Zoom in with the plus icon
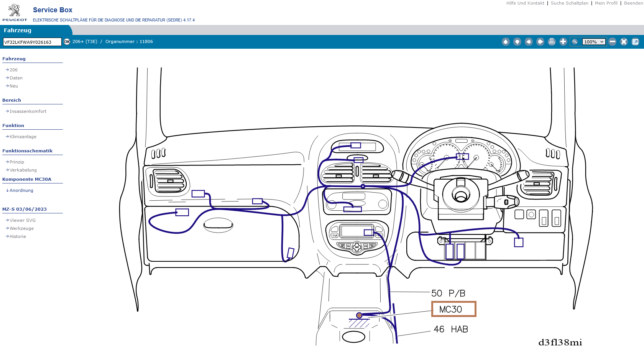644x355 pixels. 563,42
